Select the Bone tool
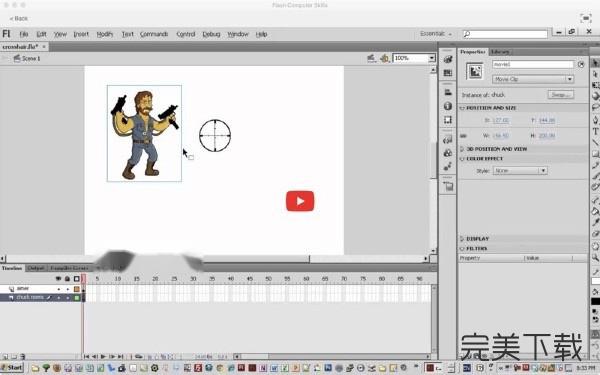This screenshot has width=600, height=375. 596,200
